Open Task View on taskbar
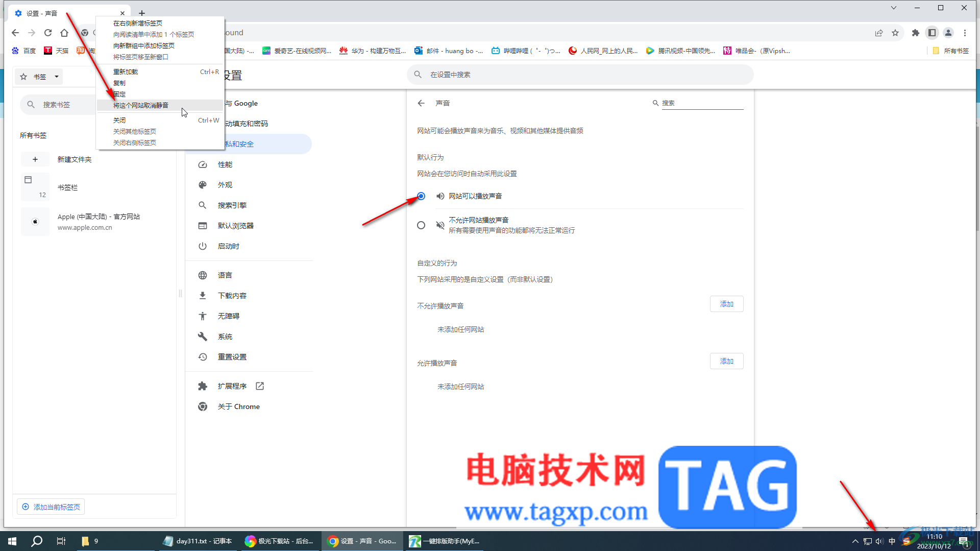This screenshot has height=551, width=980. coord(61,541)
